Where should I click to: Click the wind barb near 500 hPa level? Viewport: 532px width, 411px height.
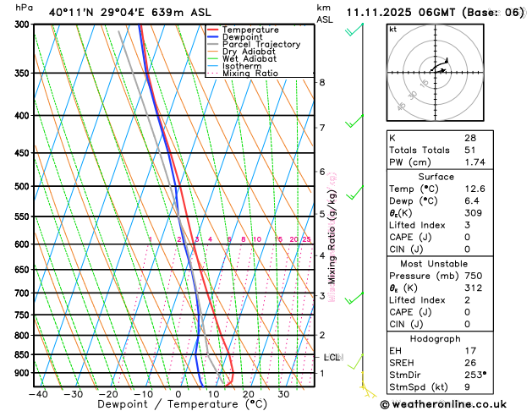tap(354, 193)
